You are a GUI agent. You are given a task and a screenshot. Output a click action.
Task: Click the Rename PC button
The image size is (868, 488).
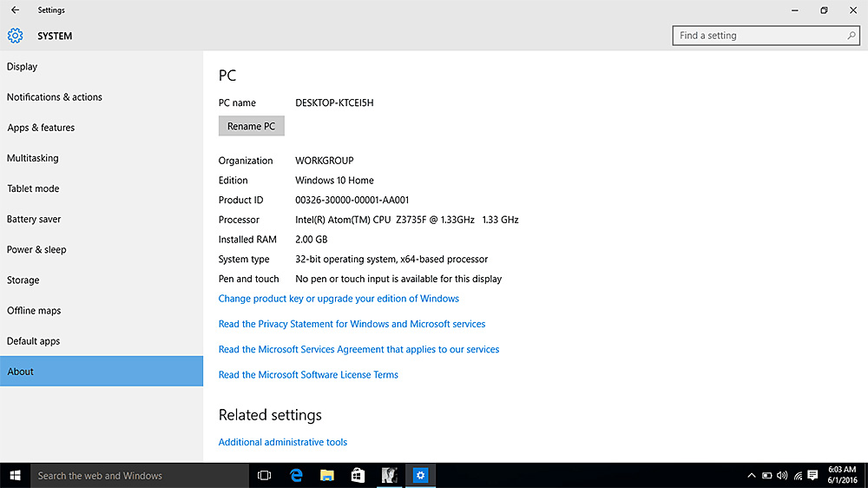252,126
